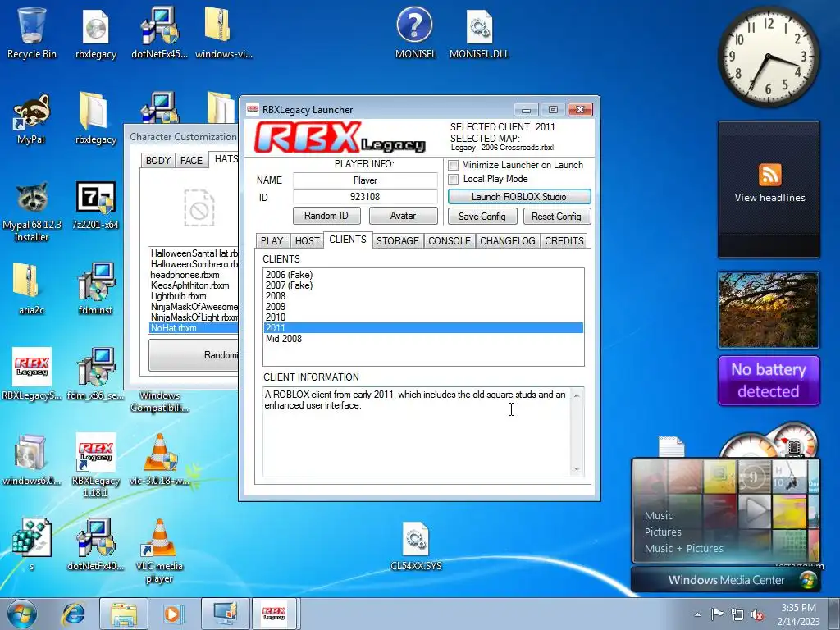Select the 2006 (Fake) client

click(x=423, y=275)
